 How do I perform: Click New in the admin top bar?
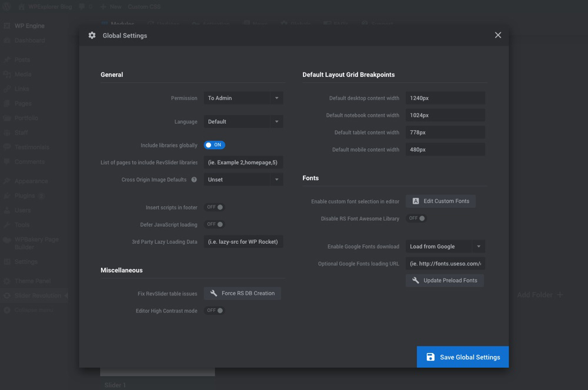point(111,6)
